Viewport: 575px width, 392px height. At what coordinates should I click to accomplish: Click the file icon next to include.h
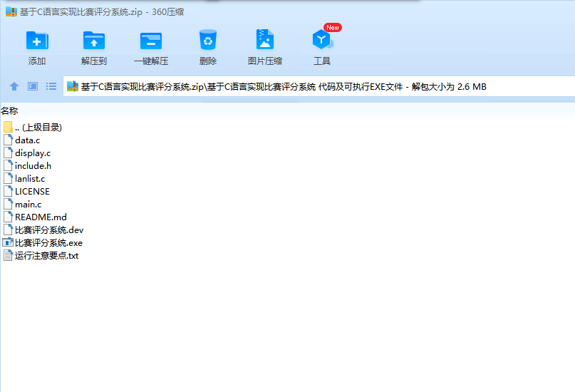(8, 166)
